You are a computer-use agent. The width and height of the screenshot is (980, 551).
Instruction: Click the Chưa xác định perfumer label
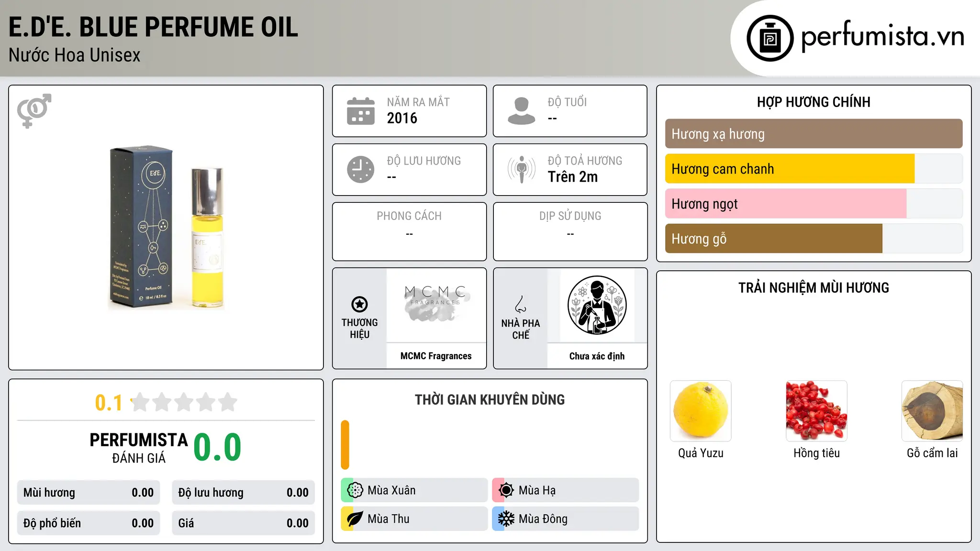[x=597, y=356]
